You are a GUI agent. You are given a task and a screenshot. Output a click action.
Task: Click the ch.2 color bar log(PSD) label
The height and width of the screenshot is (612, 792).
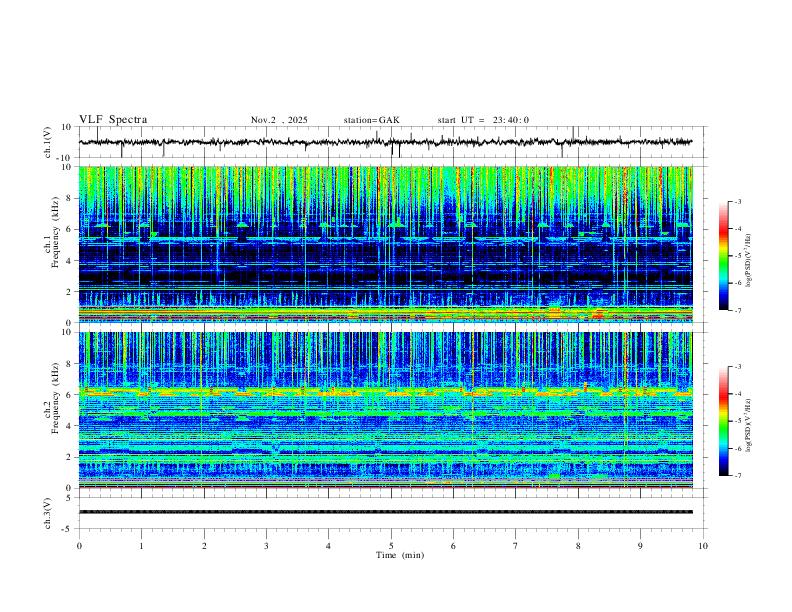pos(749,425)
